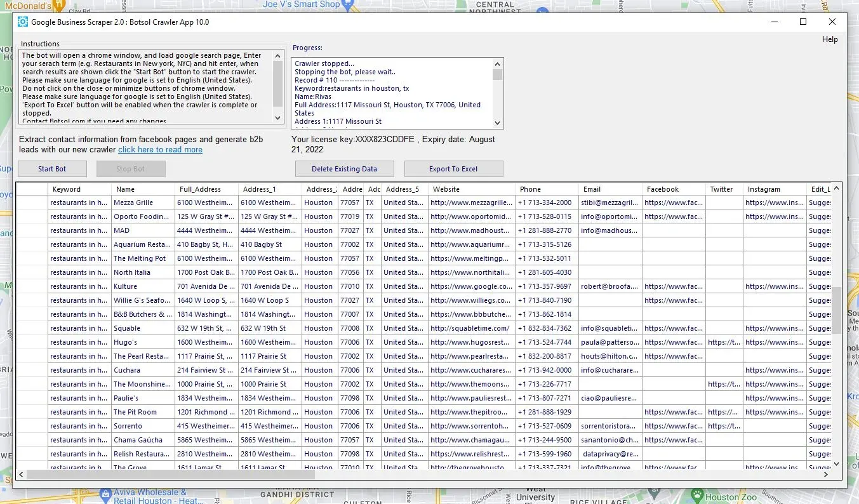Click http://squabletime.com/ website cell
This screenshot has width=859, height=504.
pyautogui.click(x=472, y=328)
